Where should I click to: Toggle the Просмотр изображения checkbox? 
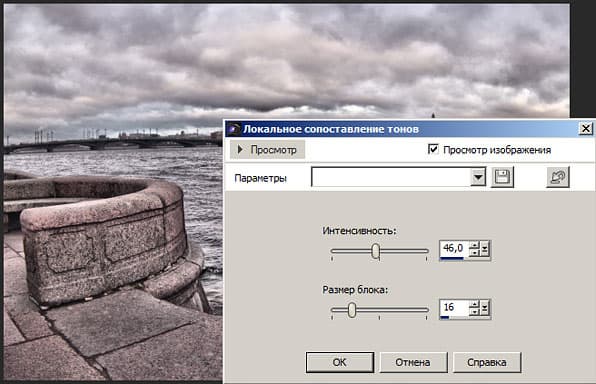[433, 149]
